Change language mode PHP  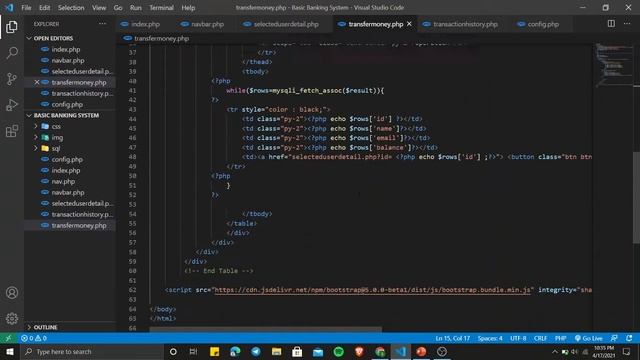click(560, 338)
